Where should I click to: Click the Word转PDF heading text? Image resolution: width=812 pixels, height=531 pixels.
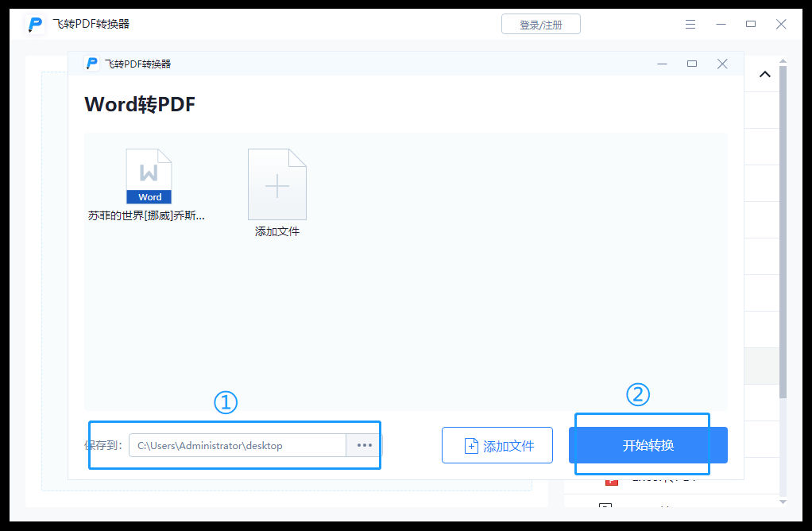(140, 104)
